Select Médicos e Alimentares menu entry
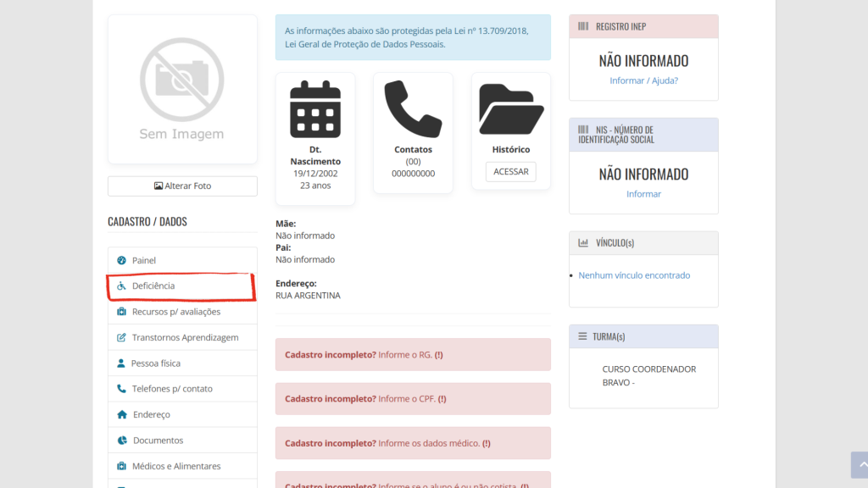Screen dimensions: 868x488 click(x=176, y=466)
